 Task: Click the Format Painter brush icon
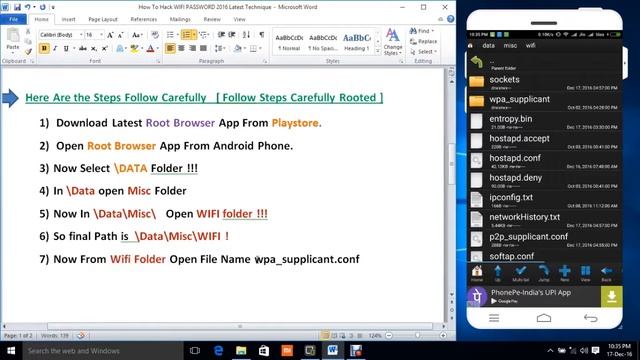[x=28, y=52]
